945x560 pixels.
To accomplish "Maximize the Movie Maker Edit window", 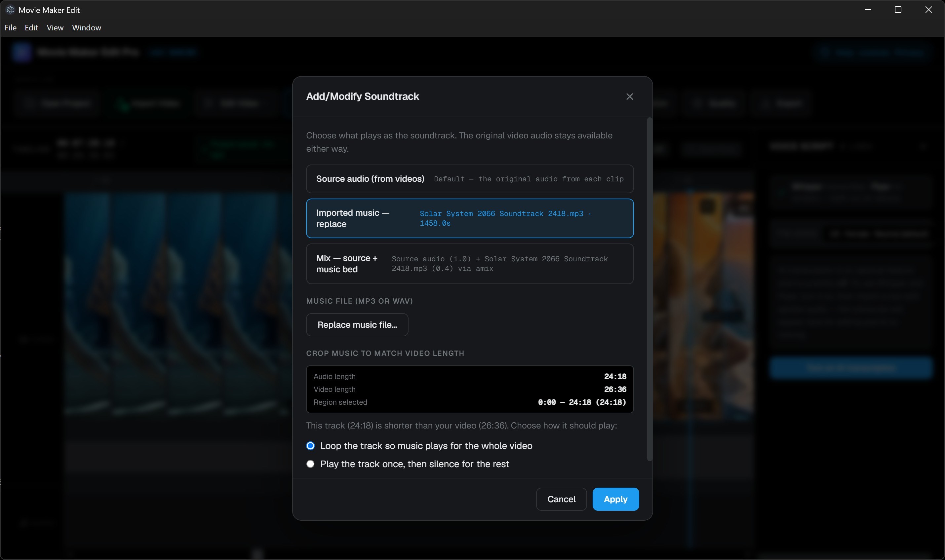I will 898,10.
